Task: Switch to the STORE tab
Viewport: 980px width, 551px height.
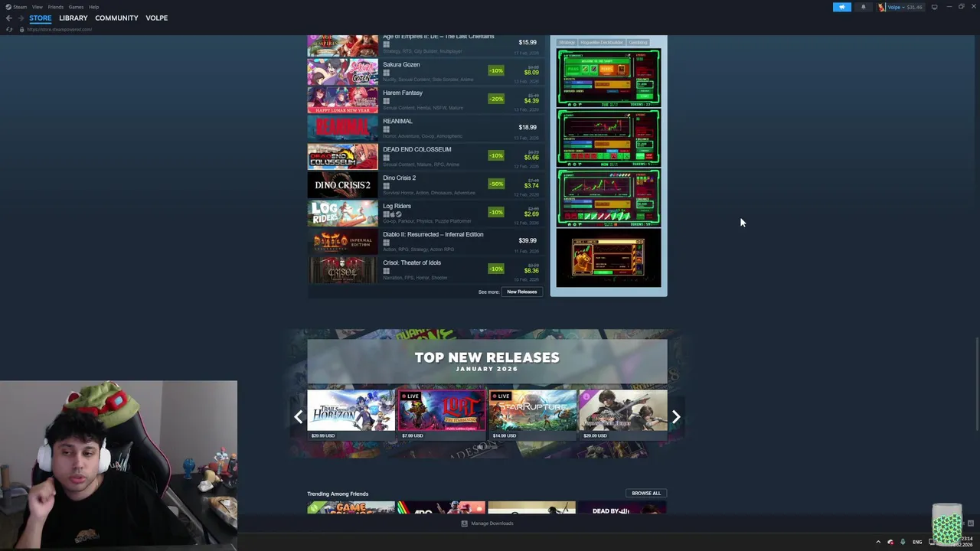Action: pyautogui.click(x=41, y=18)
